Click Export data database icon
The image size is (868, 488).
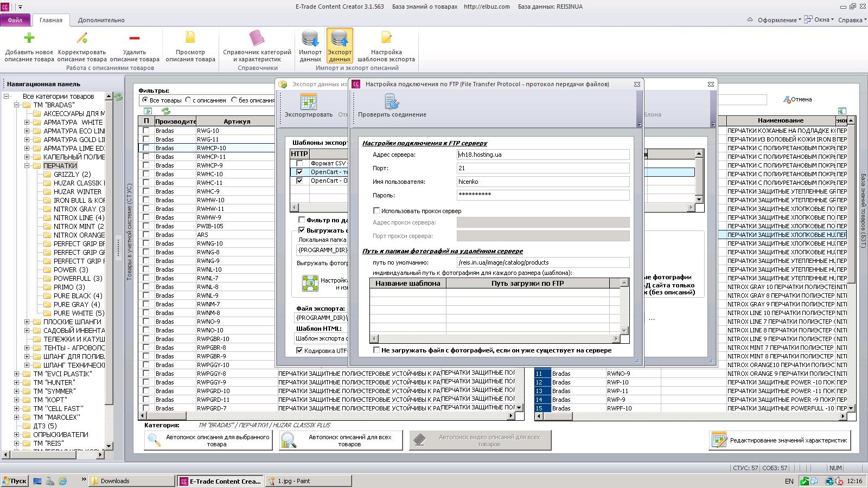point(340,38)
